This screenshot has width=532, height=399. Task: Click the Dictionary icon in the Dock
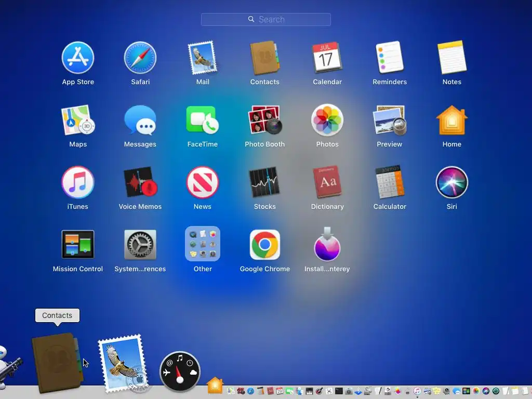point(270,391)
